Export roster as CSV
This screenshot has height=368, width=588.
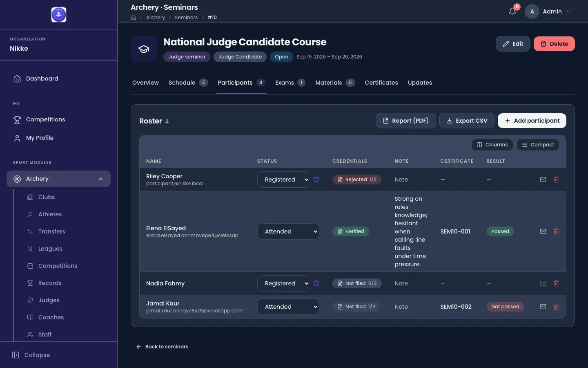467,121
